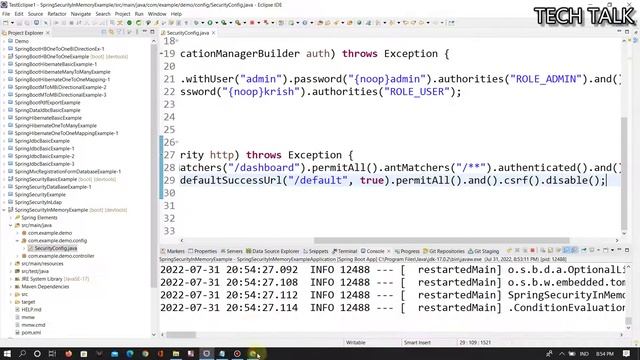Click the green Run toolbar button
The height and width of the screenshot is (360, 640).
tap(210, 23)
